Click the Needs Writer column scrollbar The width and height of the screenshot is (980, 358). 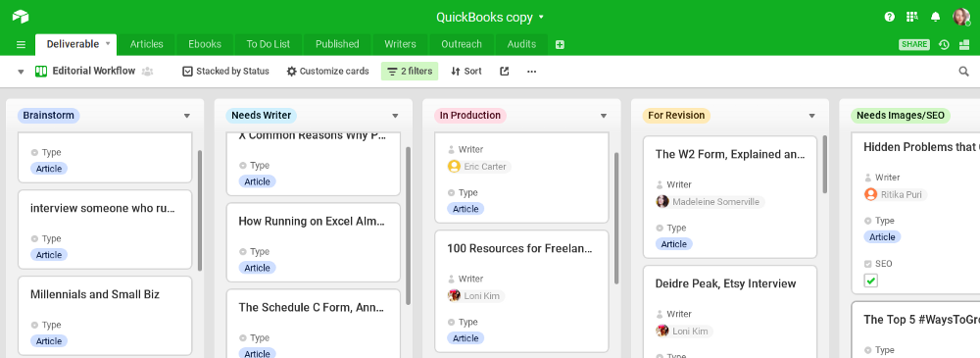408,226
